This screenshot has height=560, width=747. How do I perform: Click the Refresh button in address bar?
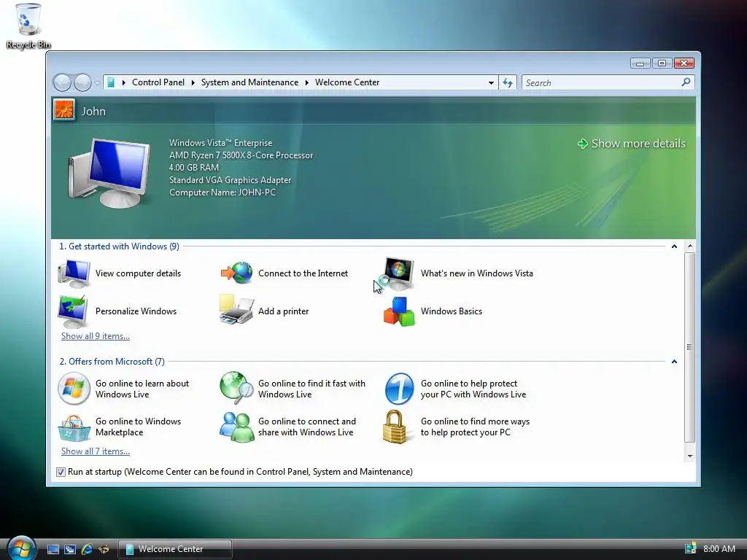[x=508, y=83]
